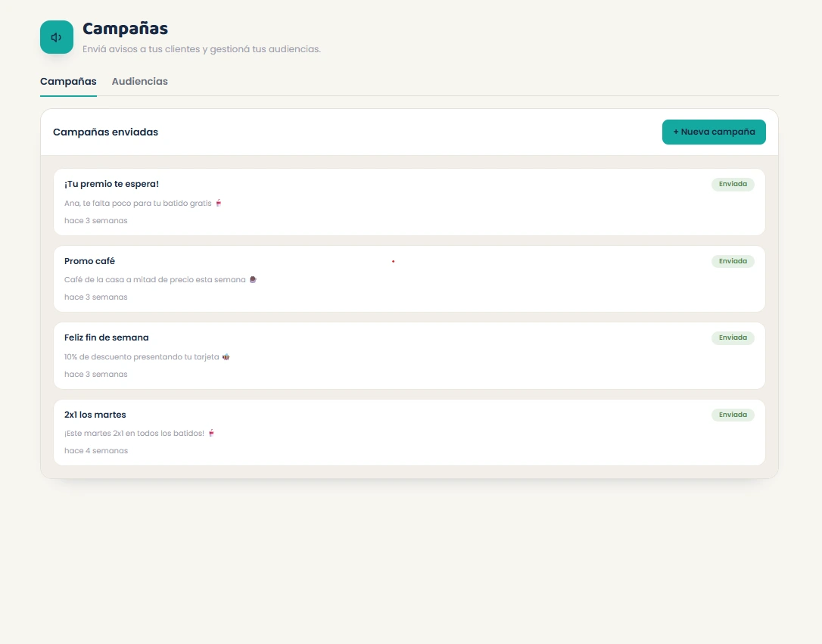Open the 2x1 los martes campaign

pos(409,432)
